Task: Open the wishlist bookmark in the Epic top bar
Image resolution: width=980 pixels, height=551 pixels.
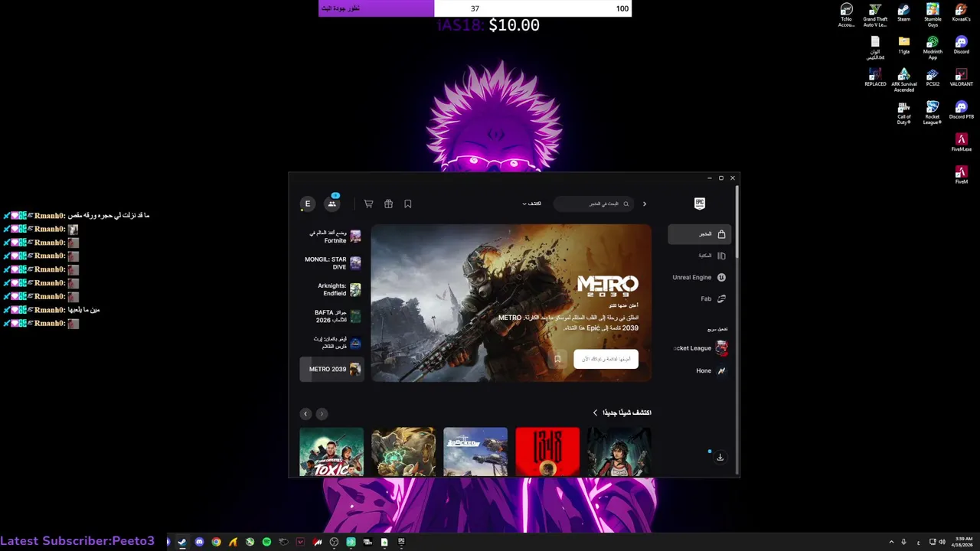Action: [x=408, y=204]
